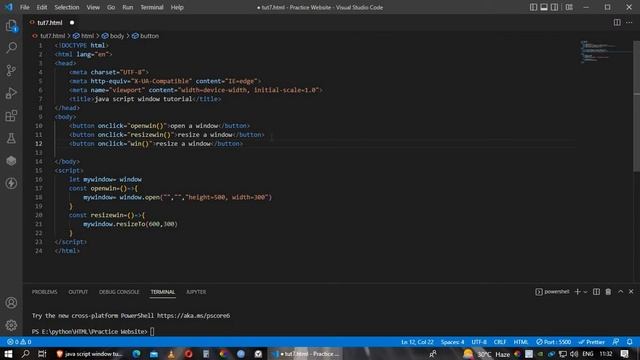Viewport: 640px width, 360px height.
Task: Toggle the secondary side bar
Action: point(554,7)
